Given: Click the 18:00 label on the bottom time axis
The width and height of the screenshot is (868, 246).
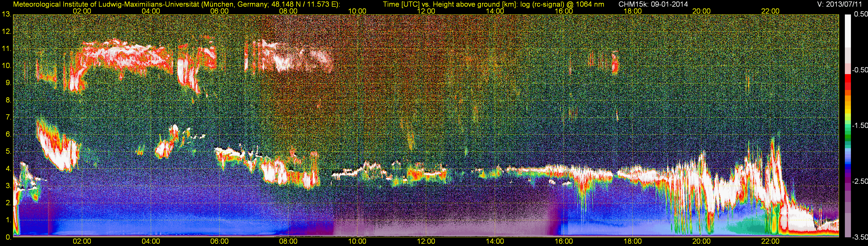Looking at the screenshot, I should [x=632, y=241].
